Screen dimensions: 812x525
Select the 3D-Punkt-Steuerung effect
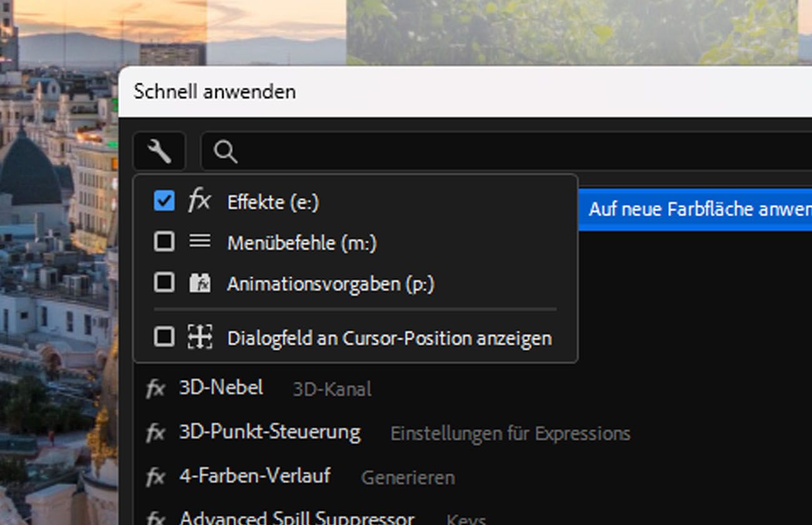(269, 432)
